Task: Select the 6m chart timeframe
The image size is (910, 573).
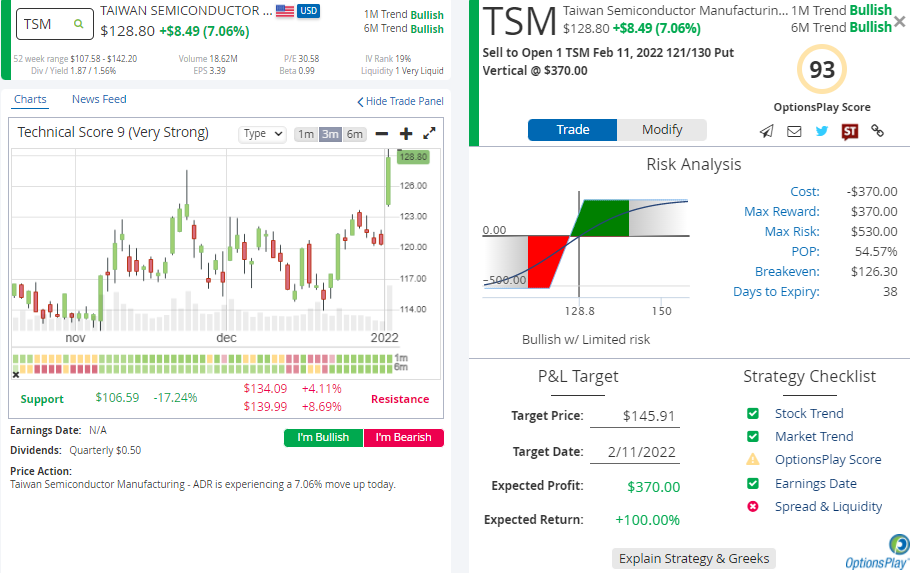Action: [x=355, y=134]
